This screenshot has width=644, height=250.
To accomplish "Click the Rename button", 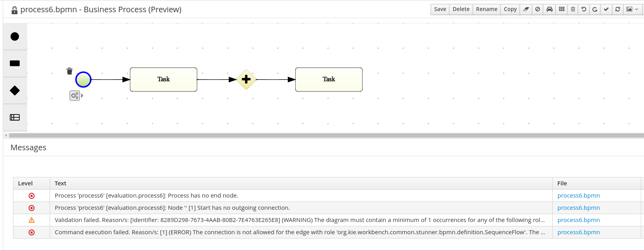I will pyautogui.click(x=487, y=9).
